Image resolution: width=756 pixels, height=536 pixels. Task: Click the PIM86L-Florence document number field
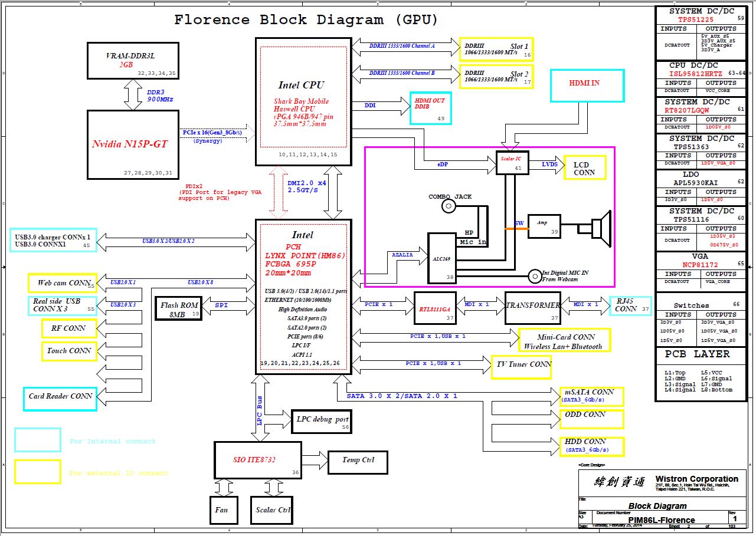click(661, 520)
